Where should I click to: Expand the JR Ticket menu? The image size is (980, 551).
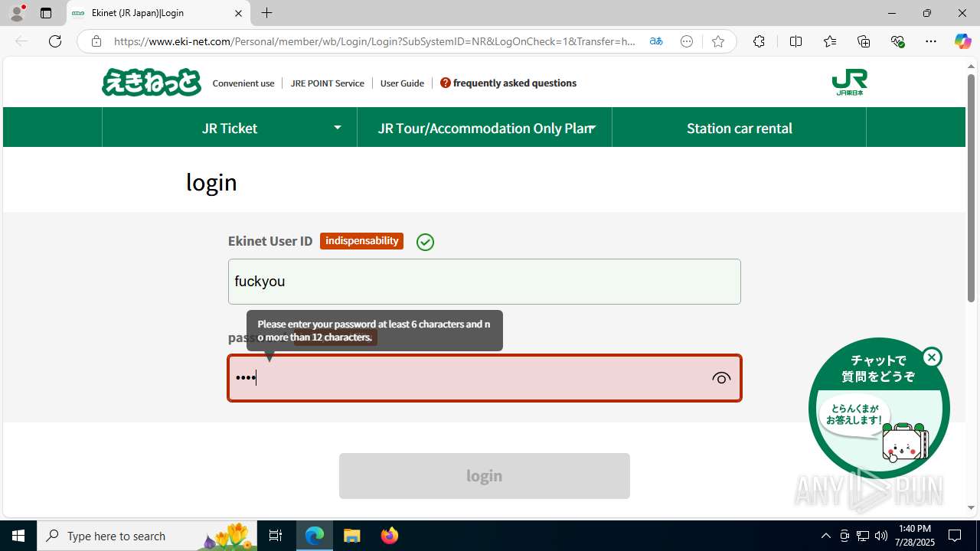click(x=230, y=127)
